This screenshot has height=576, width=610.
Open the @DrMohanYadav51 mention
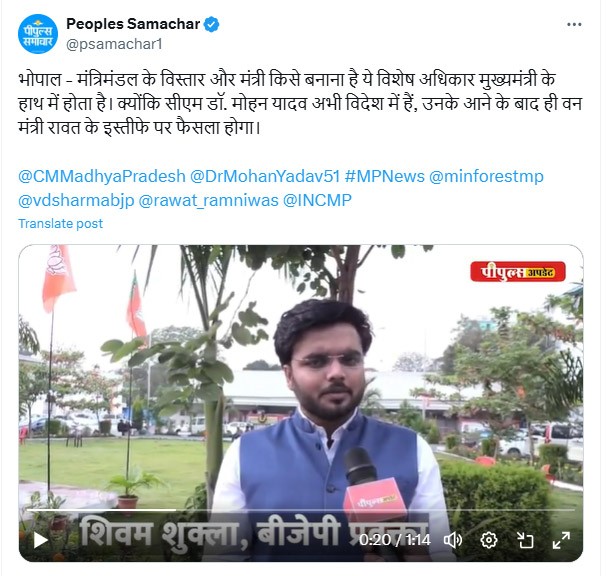click(265, 176)
